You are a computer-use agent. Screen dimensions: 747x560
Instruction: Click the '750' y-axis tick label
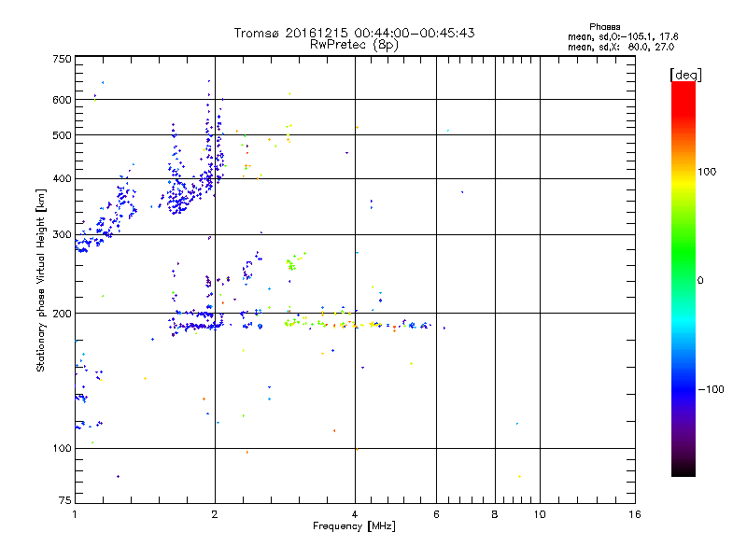tap(62, 59)
